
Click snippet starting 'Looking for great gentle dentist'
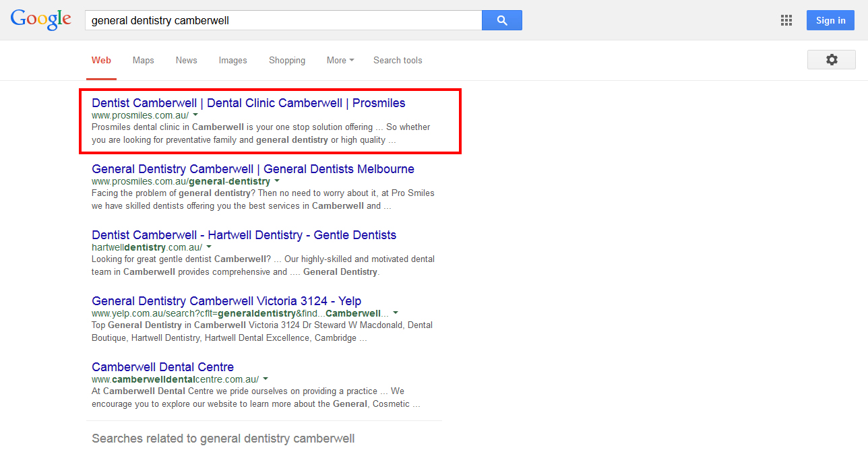click(x=263, y=265)
